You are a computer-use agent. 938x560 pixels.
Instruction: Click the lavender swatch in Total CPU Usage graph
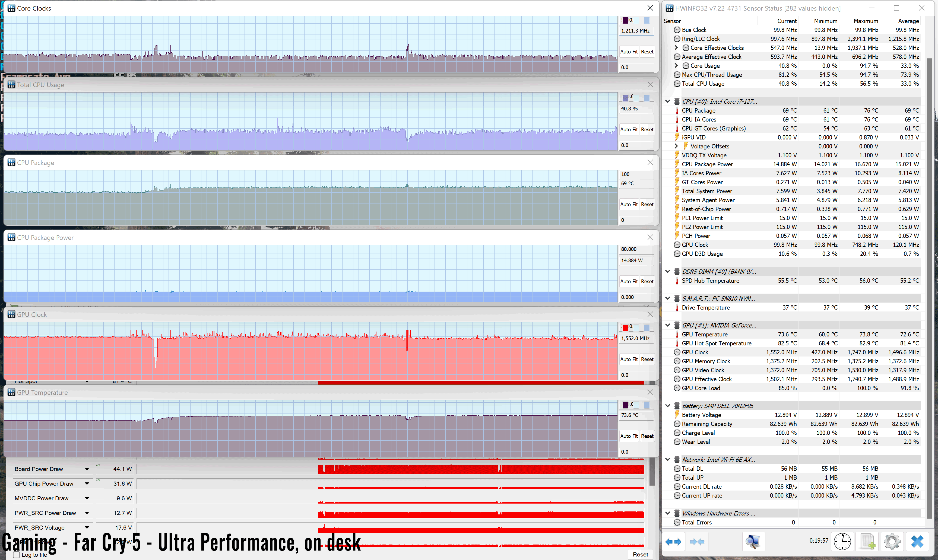625,98
